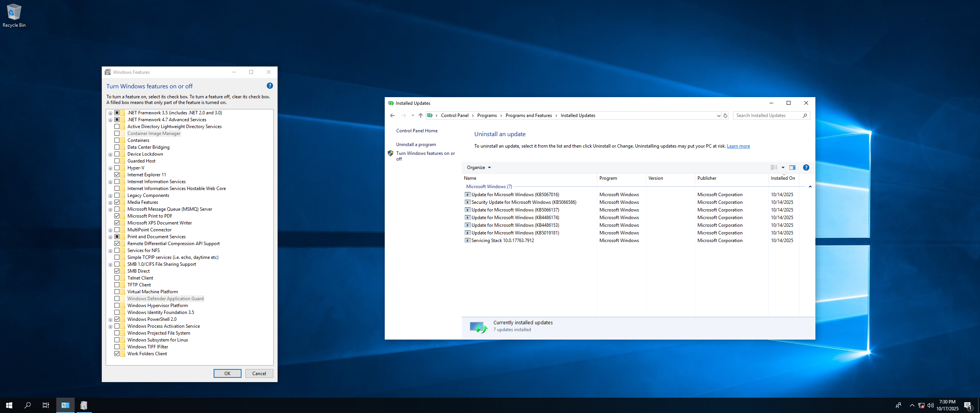Click the Learn more link

click(738, 146)
